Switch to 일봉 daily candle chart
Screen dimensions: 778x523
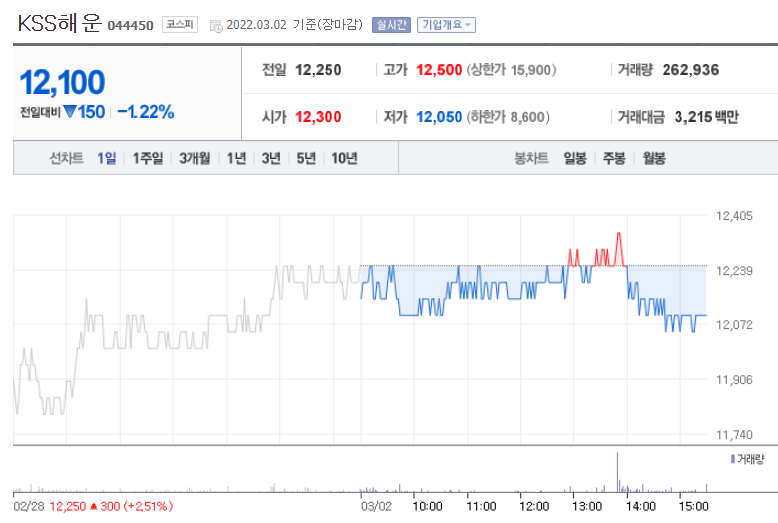(575, 158)
